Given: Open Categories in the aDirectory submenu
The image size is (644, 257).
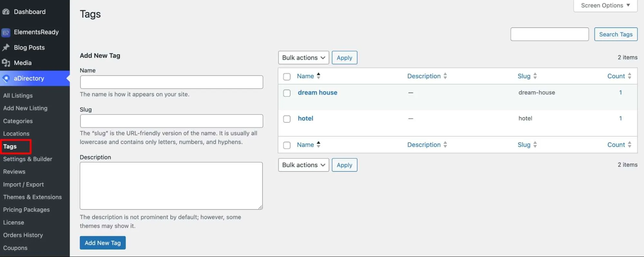Looking at the screenshot, I should pos(18,121).
